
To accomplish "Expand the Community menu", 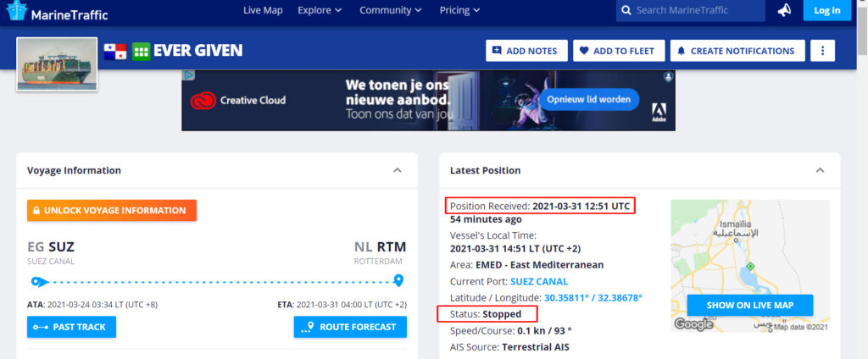I will click(391, 10).
